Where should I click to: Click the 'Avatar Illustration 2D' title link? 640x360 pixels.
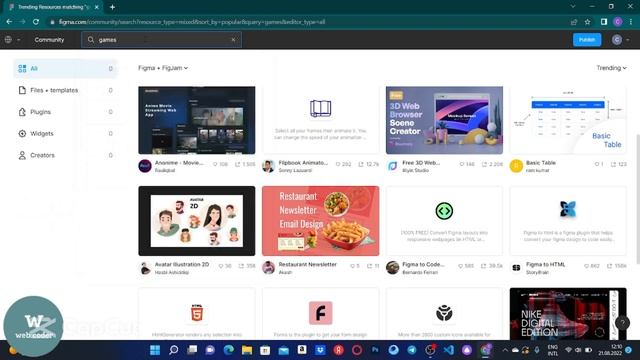point(182,264)
